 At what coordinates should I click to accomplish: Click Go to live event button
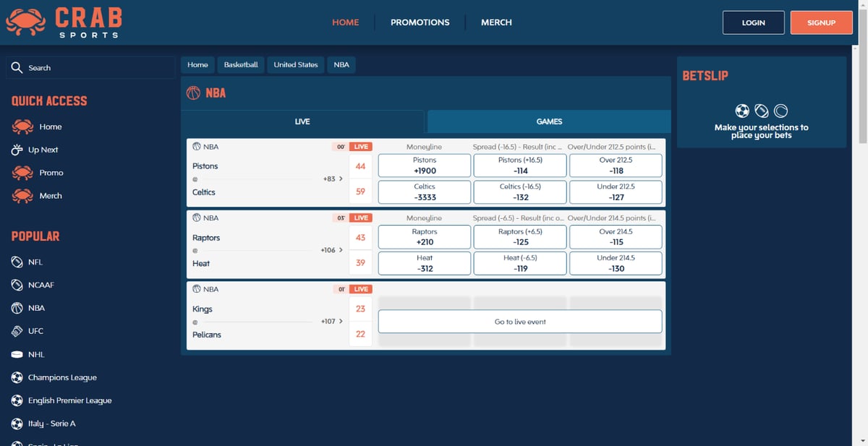click(x=520, y=322)
